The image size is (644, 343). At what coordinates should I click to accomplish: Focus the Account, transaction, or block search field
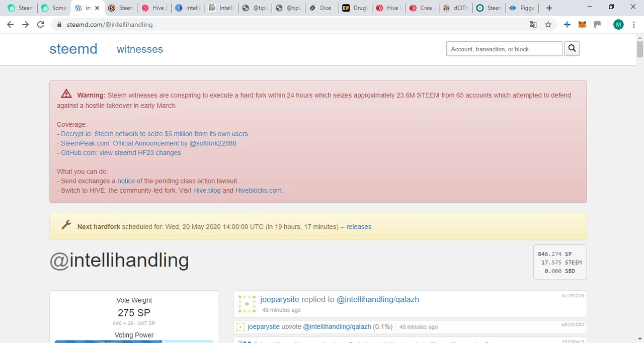504,49
